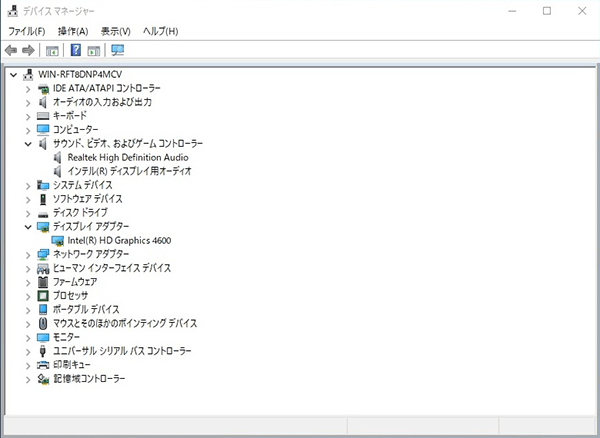Click the keyboard icon next to キーボード
600x438 pixels.
pyautogui.click(x=43, y=116)
